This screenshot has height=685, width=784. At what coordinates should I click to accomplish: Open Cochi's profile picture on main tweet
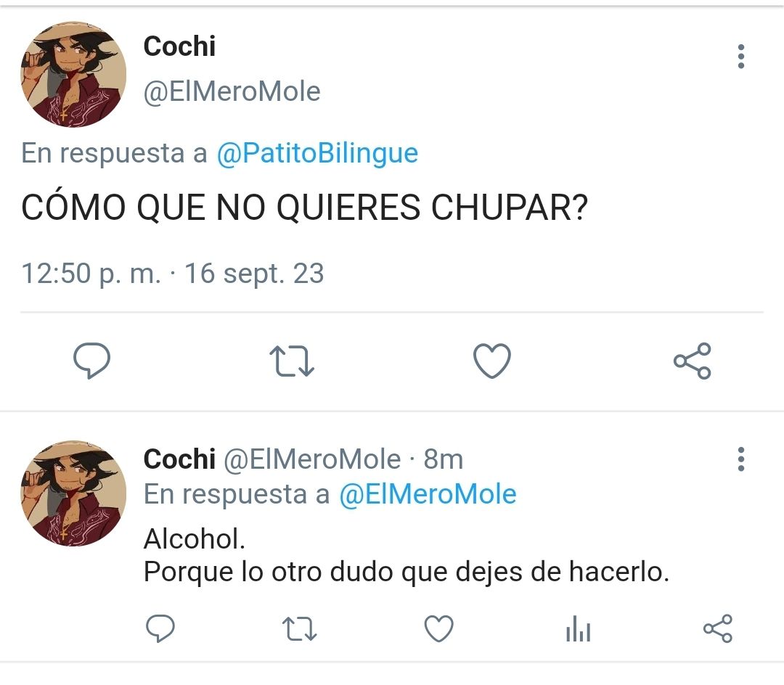click(73, 74)
